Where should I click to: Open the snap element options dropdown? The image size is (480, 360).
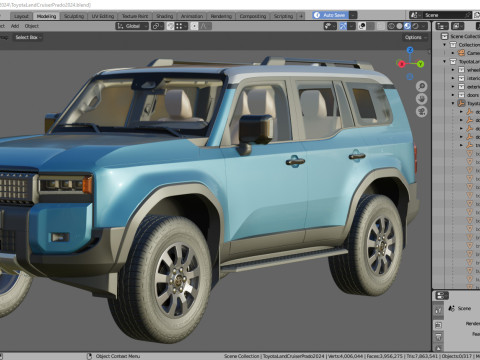click(x=181, y=26)
